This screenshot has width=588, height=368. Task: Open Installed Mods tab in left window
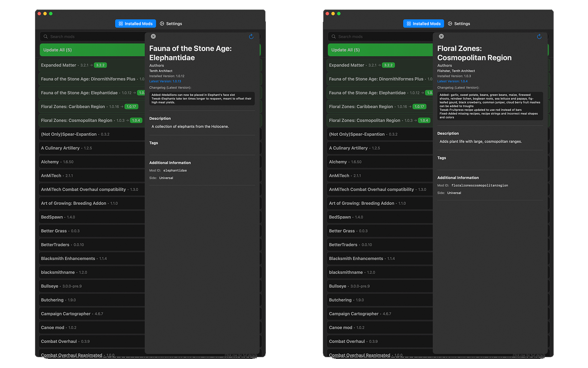135,24
